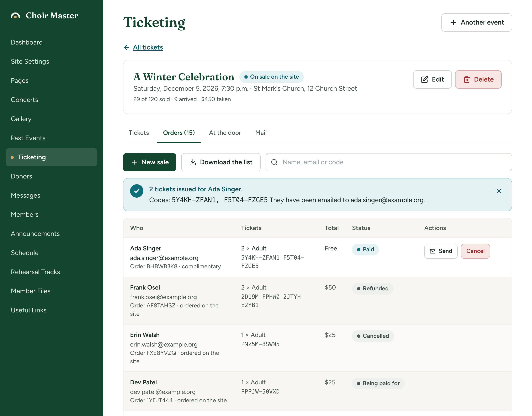Image resolution: width=532 pixels, height=416 pixels.
Task: Go to Site Settings
Action: pos(30,61)
